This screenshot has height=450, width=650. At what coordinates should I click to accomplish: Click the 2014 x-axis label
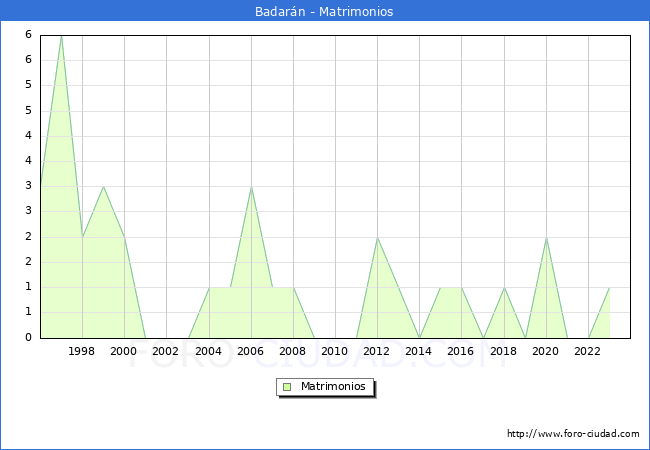coord(419,351)
